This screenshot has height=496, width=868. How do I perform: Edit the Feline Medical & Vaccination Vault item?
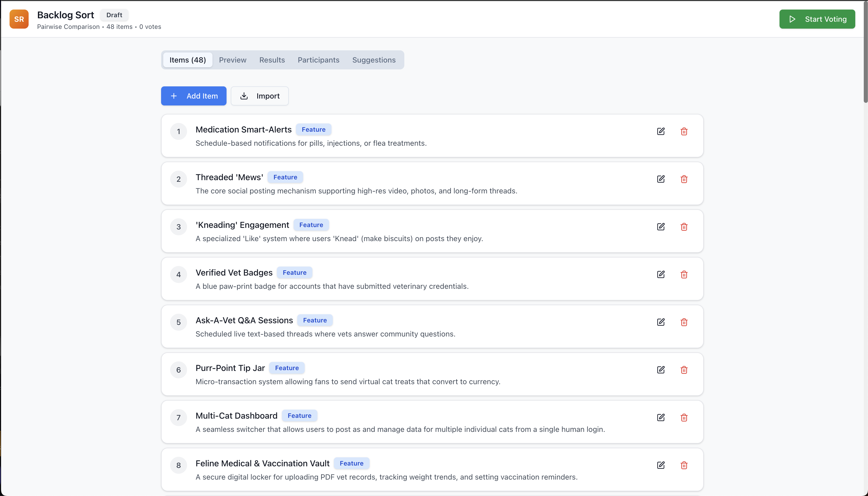click(x=661, y=465)
